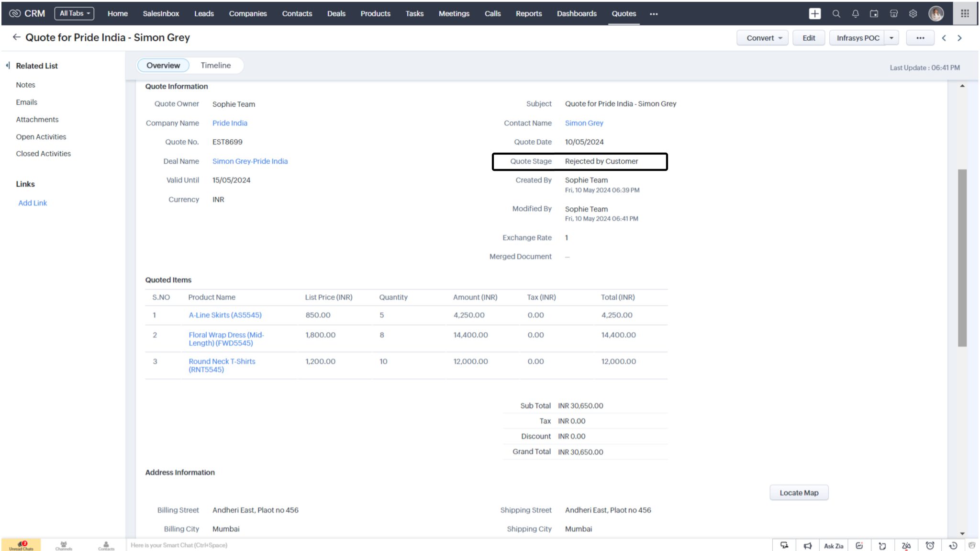Open the Pride India company link
The height and width of the screenshot is (551, 980).
click(230, 123)
